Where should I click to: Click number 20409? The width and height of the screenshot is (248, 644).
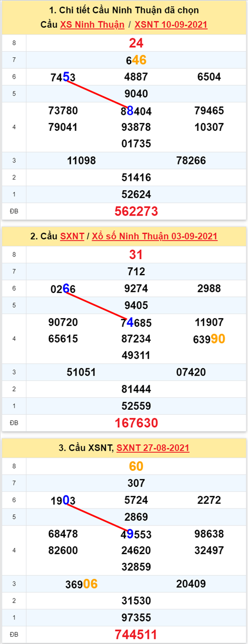tap(191, 583)
